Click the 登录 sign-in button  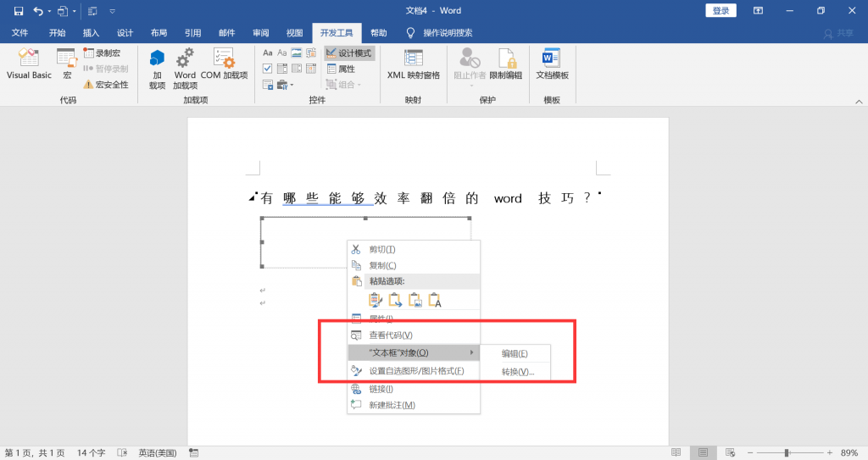(x=721, y=10)
